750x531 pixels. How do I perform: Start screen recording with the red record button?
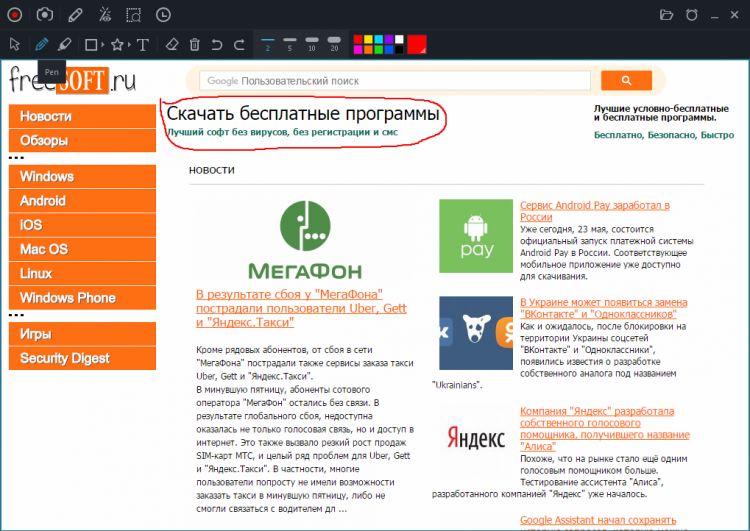tap(14, 15)
